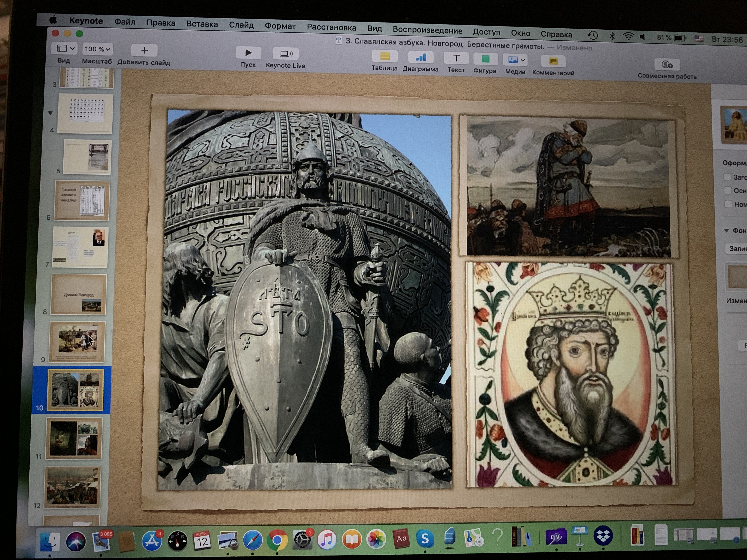The width and height of the screenshot is (747, 560).
Task: Launch Google Chrome from the Dock
Action: click(277, 540)
